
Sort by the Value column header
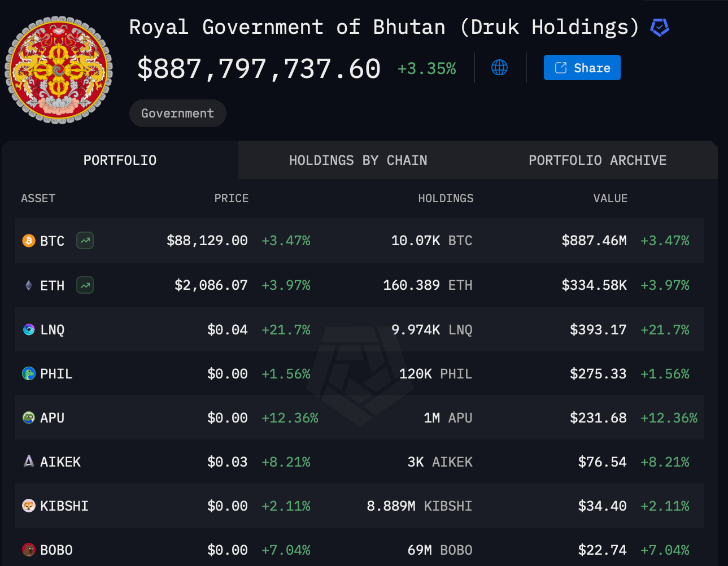pyautogui.click(x=610, y=198)
